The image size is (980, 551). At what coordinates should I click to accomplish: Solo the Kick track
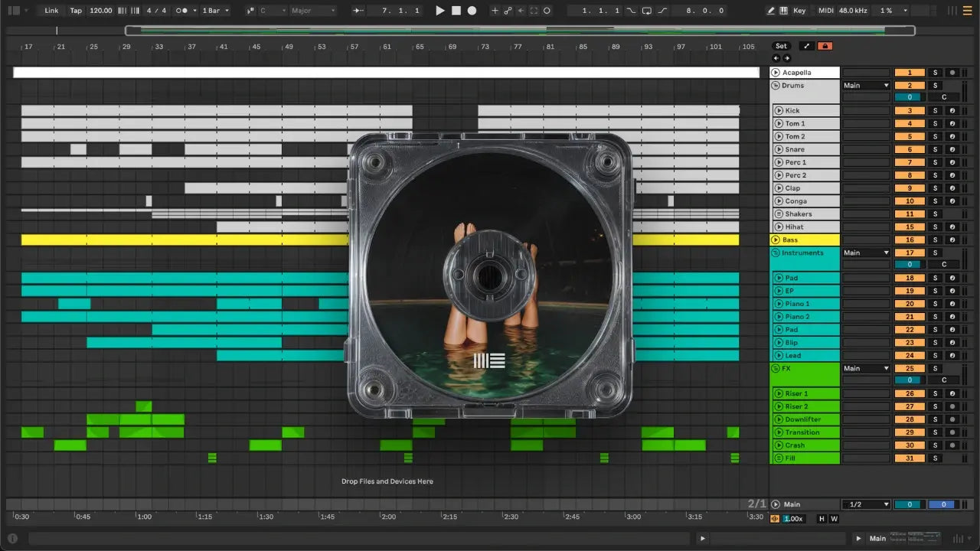point(934,111)
